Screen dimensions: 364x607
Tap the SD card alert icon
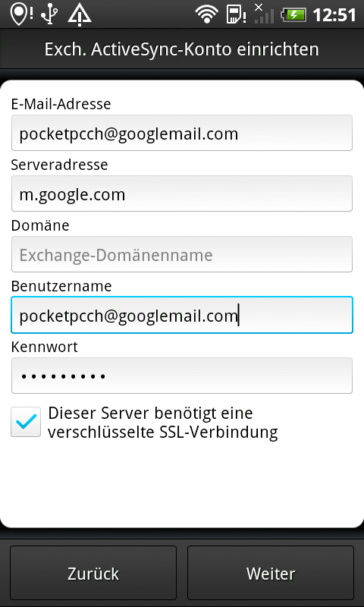(236, 14)
